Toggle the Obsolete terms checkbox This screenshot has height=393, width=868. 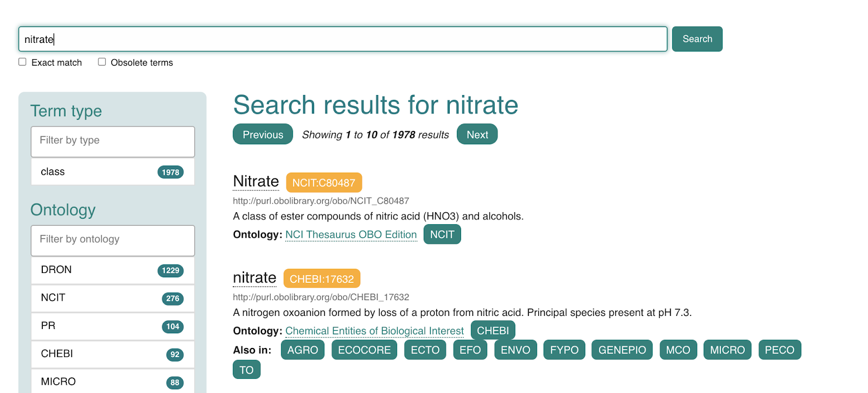click(102, 62)
